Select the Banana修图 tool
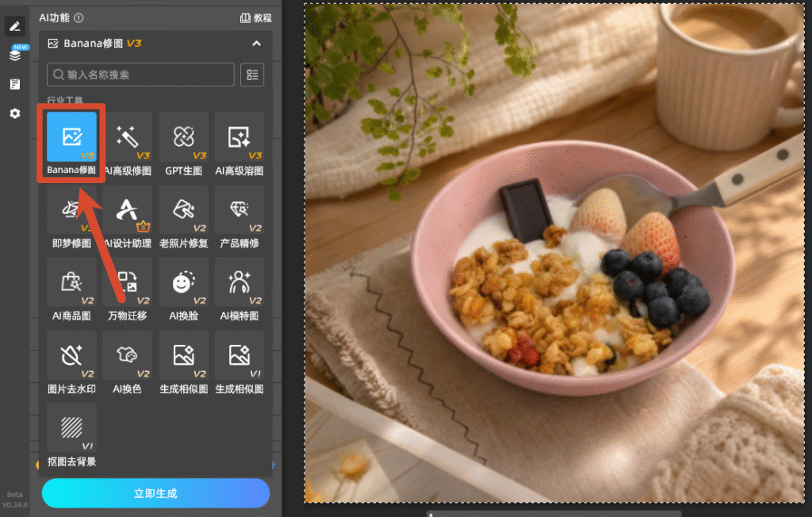This screenshot has height=517, width=812. pyautogui.click(x=71, y=144)
